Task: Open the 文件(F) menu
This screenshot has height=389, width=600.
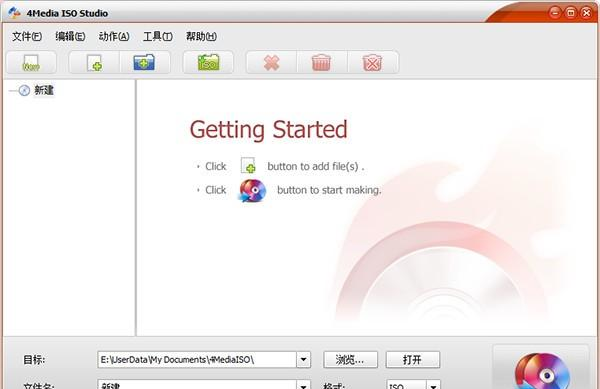Action: coord(27,36)
